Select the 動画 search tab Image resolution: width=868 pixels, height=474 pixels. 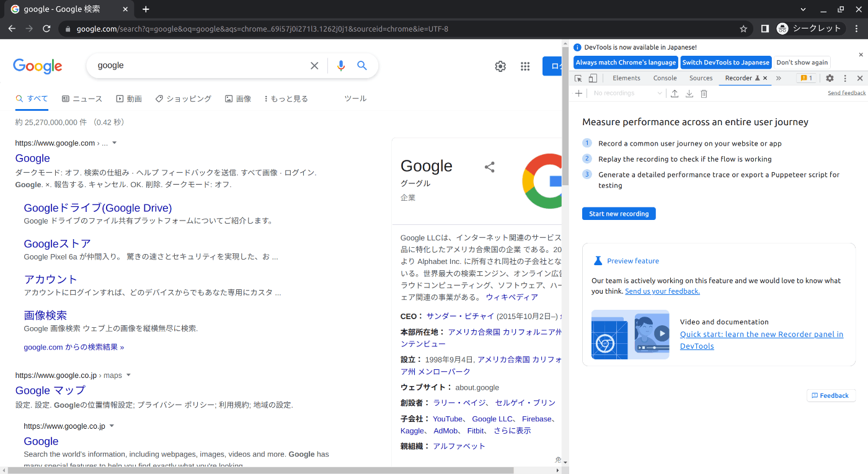click(129, 99)
